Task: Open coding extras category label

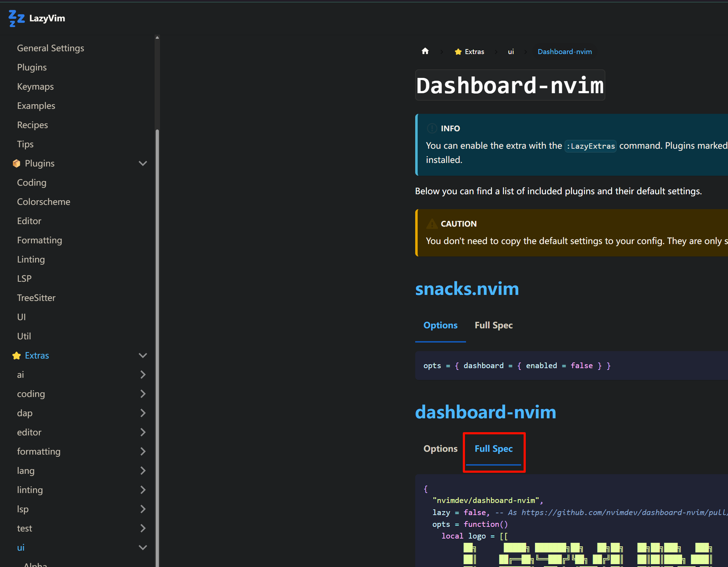Action: [x=31, y=394]
